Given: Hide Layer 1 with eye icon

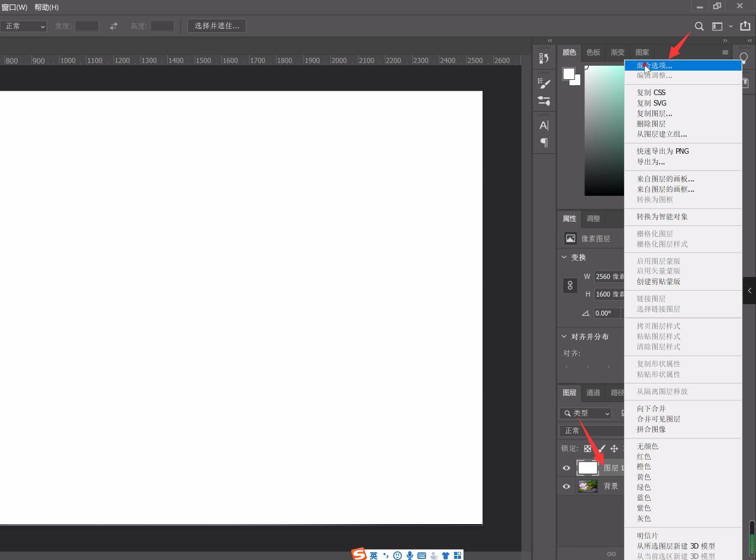Looking at the screenshot, I should coord(566,468).
